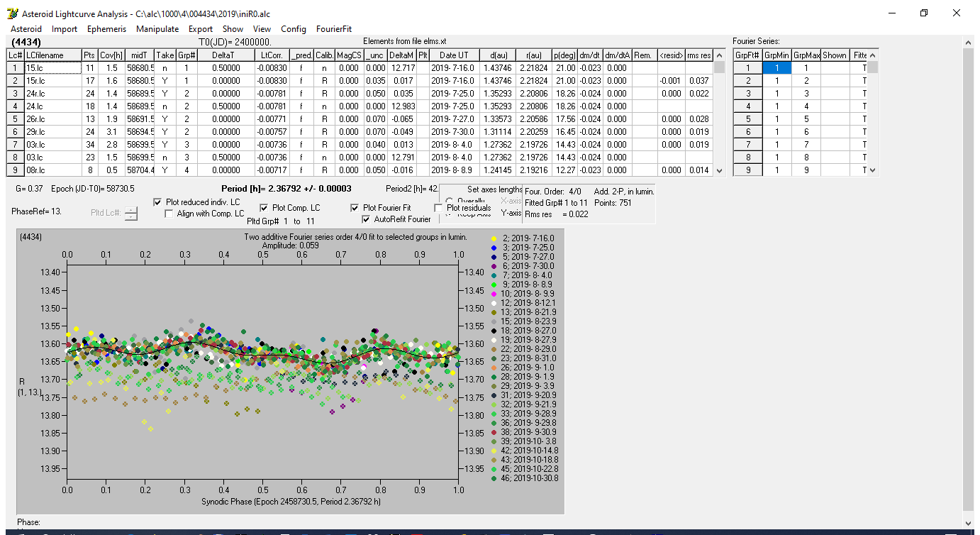This screenshot has height=535, width=980.
Task: Click DeltaM value 12.717
Action: (x=401, y=67)
